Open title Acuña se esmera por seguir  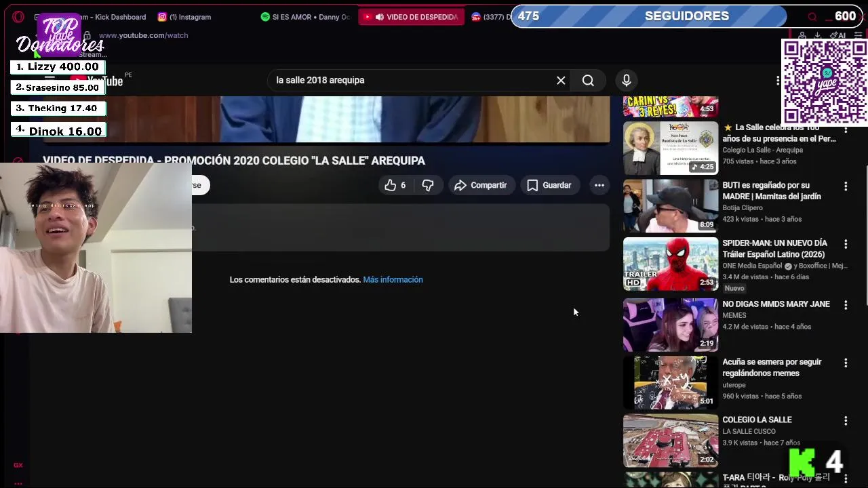point(772,367)
